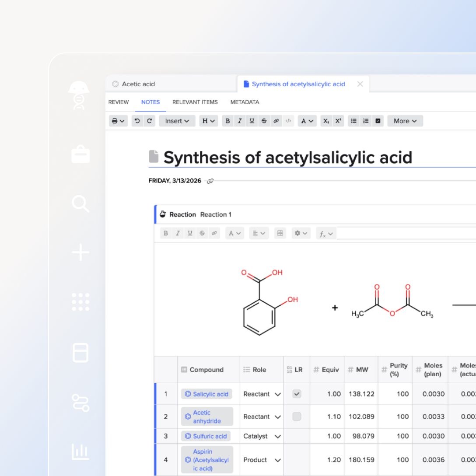
Task: Select the NOTES tab
Action: coord(150,102)
